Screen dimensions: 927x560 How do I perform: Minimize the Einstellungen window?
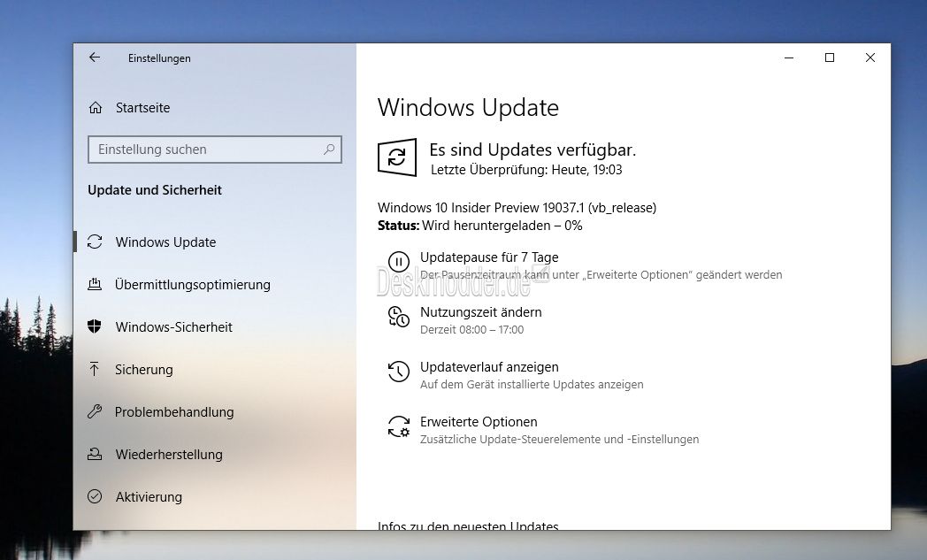[x=789, y=58]
